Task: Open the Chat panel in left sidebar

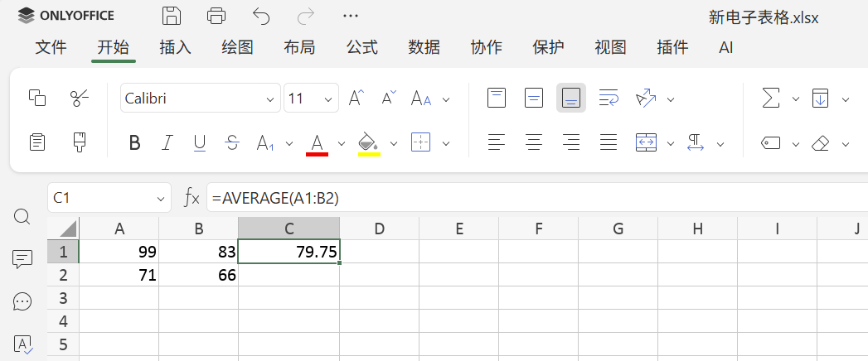Action: (22, 301)
